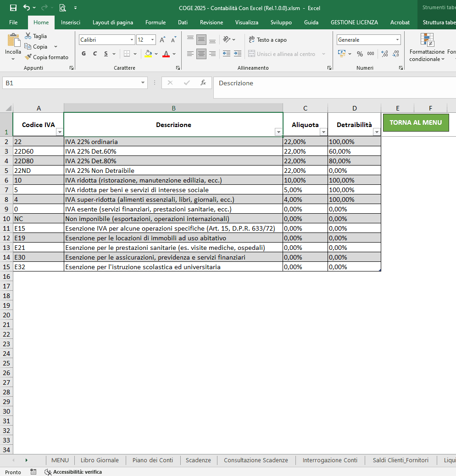Click the Save icon in the quick access toolbar
Viewport: 456px width, 476px height.
pyautogui.click(x=13, y=8)
